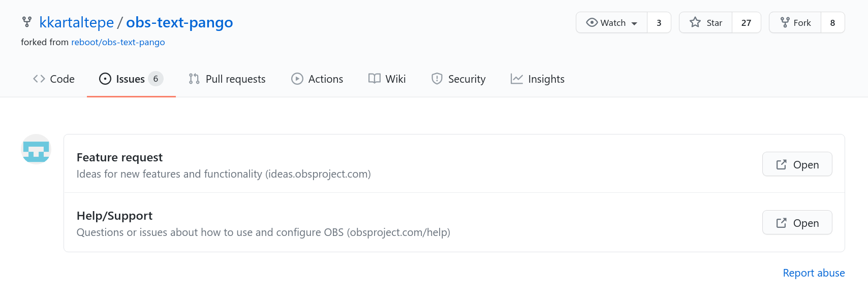Click the fork icon beside the repository name
Viewport: 868px width, 306px height.
point(27,22)
